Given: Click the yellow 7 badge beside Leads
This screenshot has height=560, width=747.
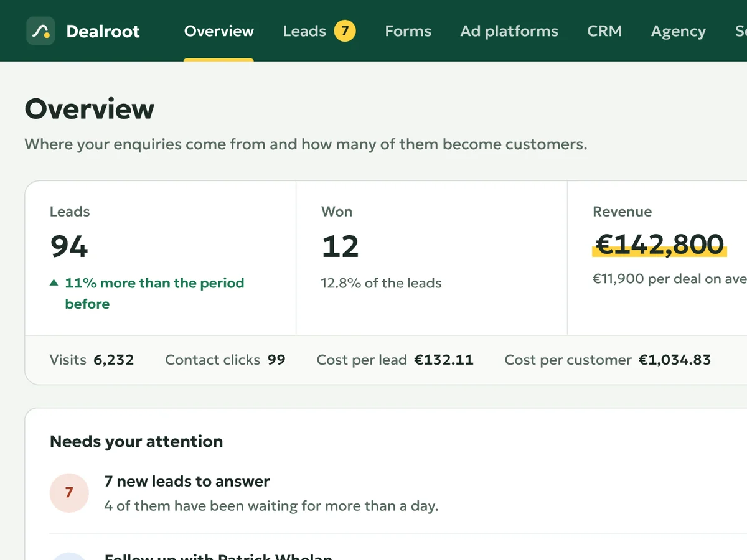Looking at the screenshot, I should (345, 30).
